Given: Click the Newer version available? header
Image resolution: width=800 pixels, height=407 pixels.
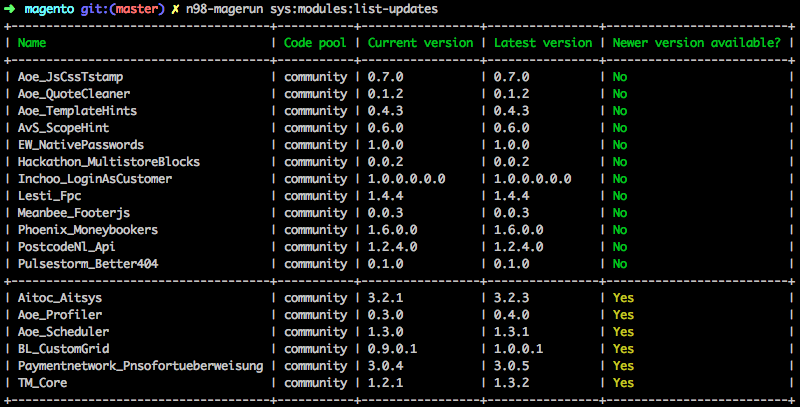Looking at the screenshot, I should tap(696, 43).
